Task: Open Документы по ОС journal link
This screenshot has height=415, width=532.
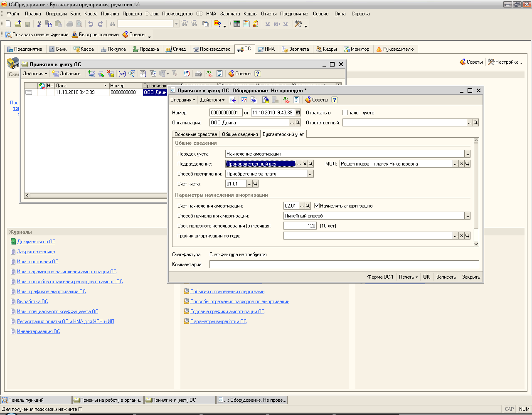Action: pos(36,242)
